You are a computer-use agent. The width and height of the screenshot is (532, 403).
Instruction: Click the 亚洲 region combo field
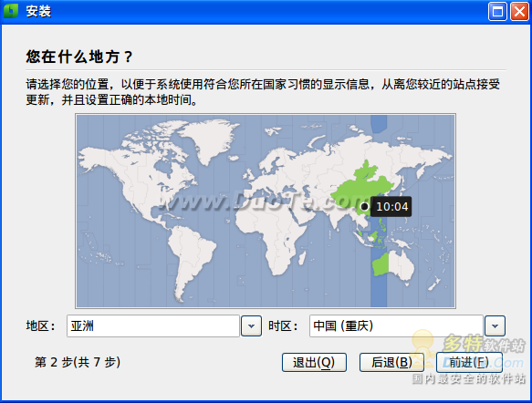153,326
